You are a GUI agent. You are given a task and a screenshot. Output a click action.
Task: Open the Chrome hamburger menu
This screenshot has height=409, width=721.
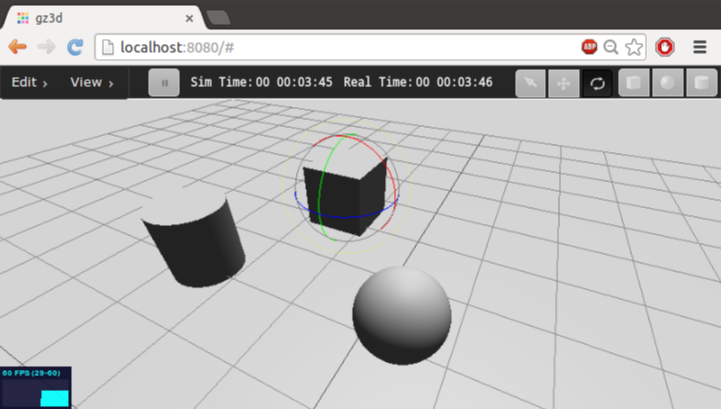pyautogui.click(x=699, y=46)
